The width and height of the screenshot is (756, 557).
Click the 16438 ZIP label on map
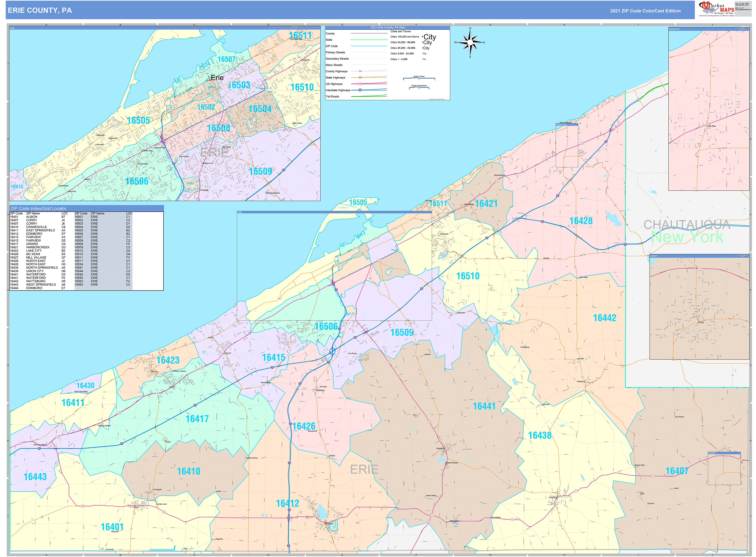click(x=540, y=436)
